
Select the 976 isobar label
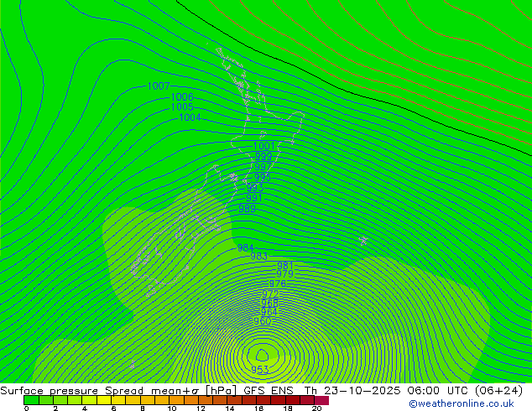278,284
